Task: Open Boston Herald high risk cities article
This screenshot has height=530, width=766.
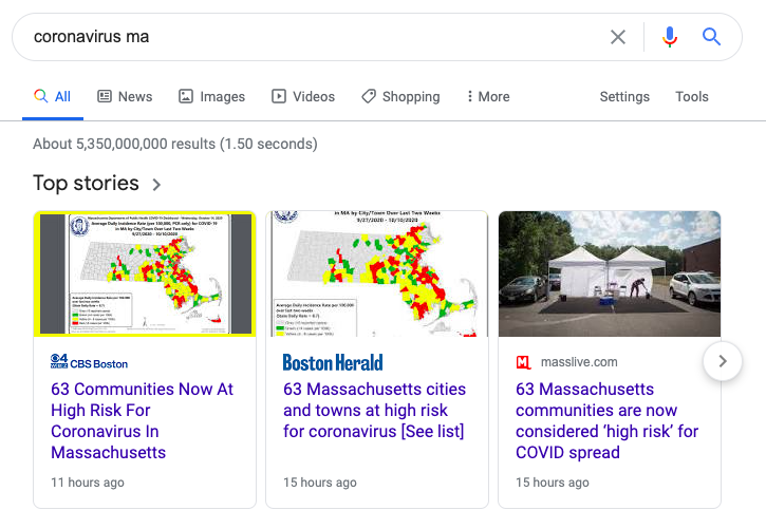Action: (x=374, y=410)
